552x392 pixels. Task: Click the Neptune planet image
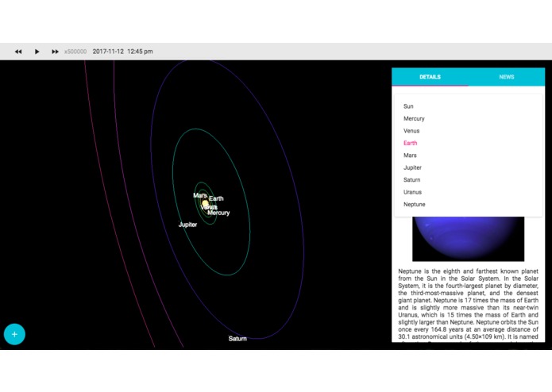[x=469, y=239]
